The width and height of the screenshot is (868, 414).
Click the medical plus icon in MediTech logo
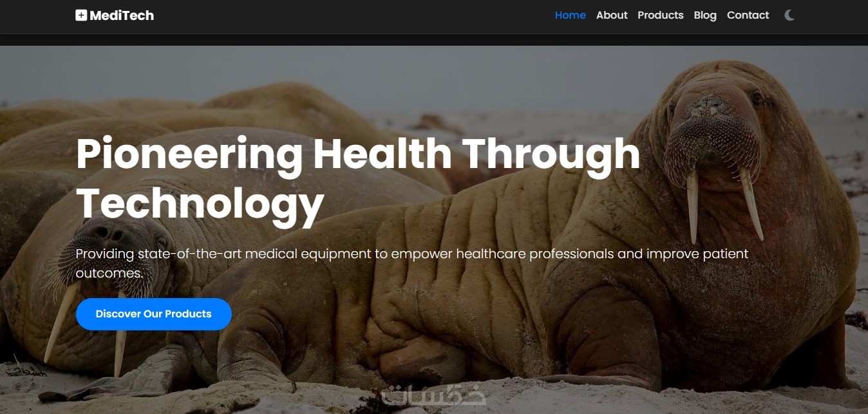pyautogui.click(x=81, y=15)
